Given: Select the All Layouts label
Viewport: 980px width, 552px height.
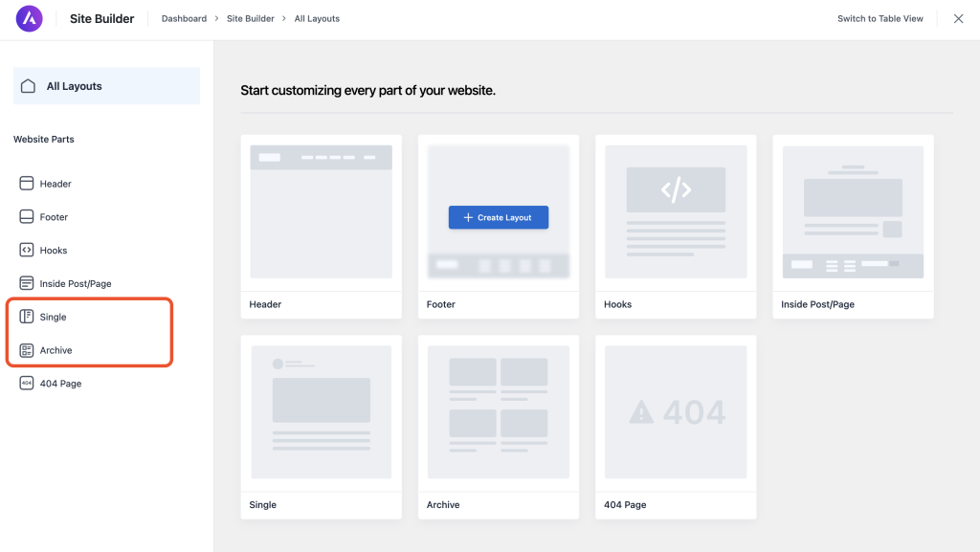Looking at the screenshot, I should click(74, 86).
